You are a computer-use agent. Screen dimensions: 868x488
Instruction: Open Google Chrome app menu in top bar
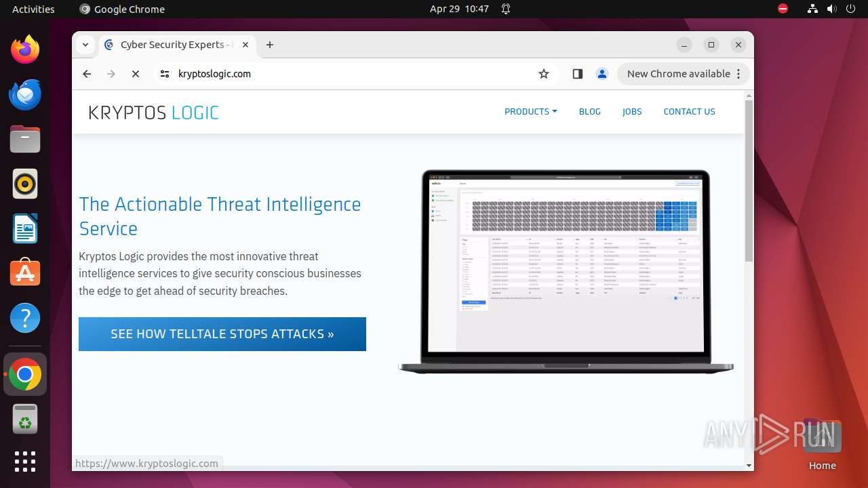point(122,9)
